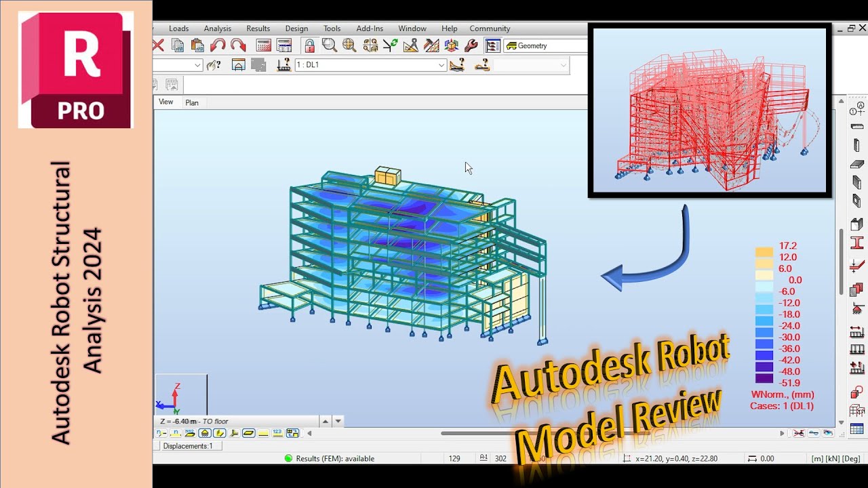Select the Nodes tool in right toolbar

pyautogui.click(x=856, y=108)
